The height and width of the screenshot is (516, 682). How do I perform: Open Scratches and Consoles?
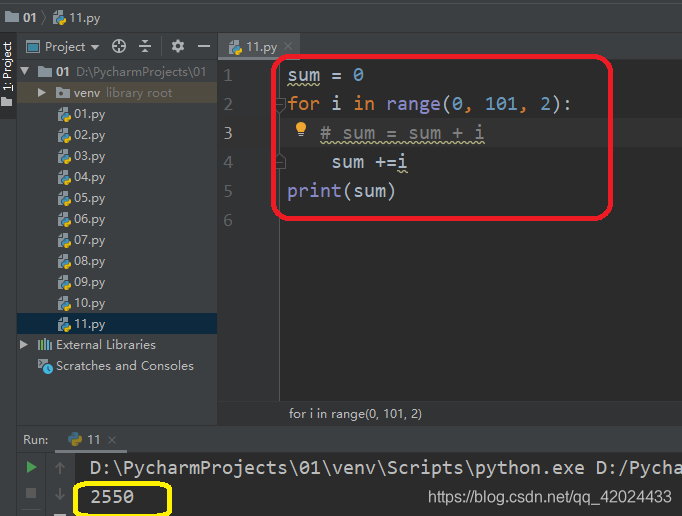[x=124, y=366]
